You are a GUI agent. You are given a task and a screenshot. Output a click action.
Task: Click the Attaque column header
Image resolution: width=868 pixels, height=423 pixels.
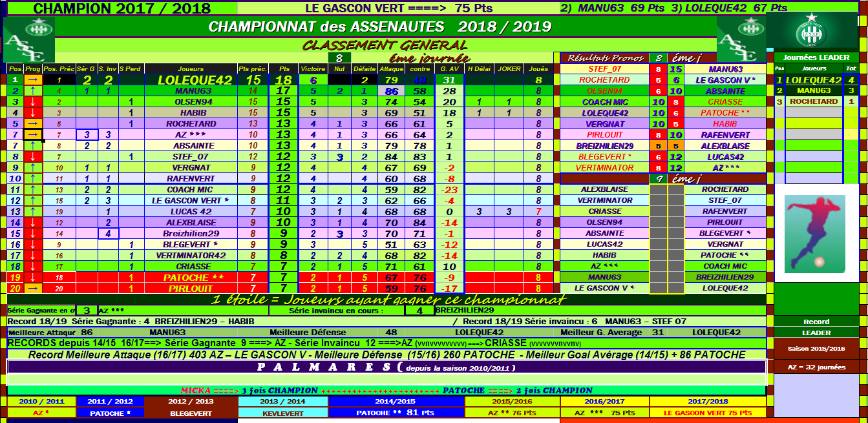[392, 69]
